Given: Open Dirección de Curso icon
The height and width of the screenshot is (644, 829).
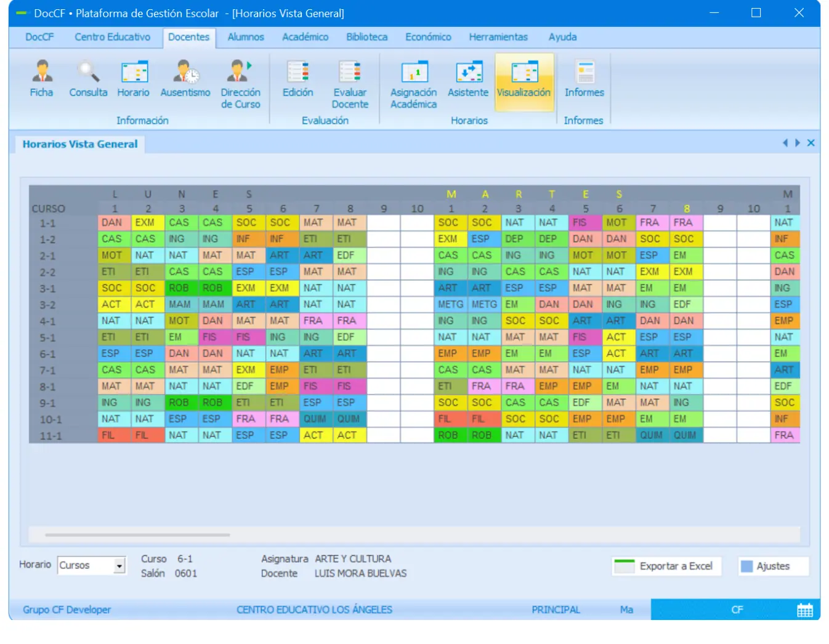Looking at the screenshot, I should coord(240,84).
